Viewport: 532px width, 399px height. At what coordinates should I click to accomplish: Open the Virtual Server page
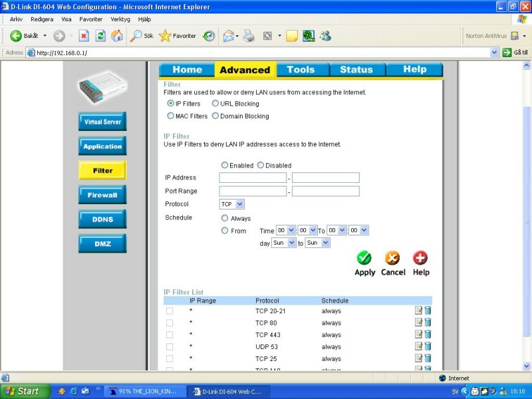pyautogui.click(x=102, y=122)
